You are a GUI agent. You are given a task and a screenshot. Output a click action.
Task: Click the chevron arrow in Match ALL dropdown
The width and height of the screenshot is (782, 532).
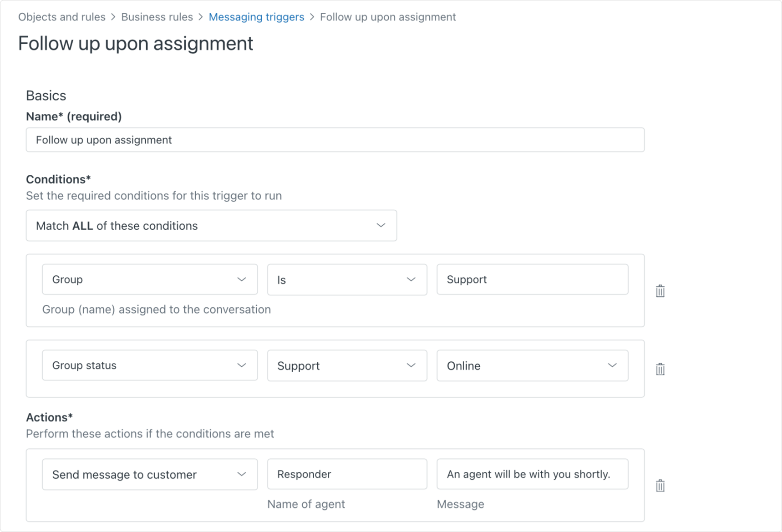coord(381,225)
